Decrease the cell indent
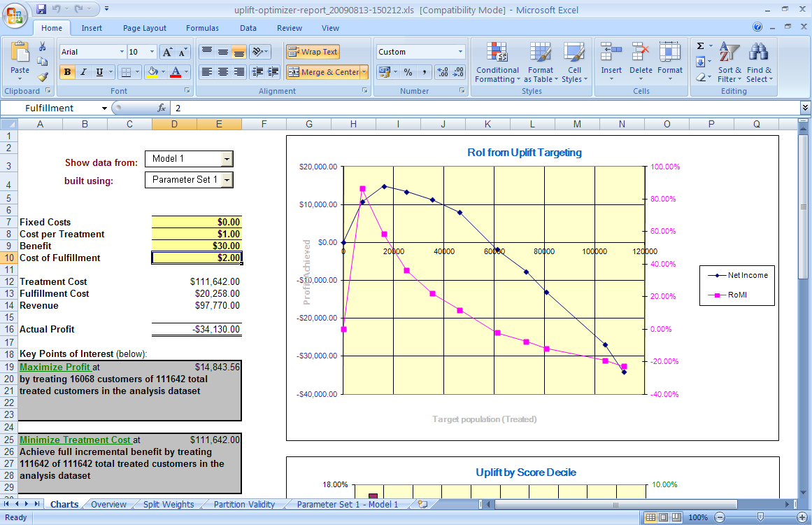The height and width of the screenshot is (525, 812). coord(257,72)
